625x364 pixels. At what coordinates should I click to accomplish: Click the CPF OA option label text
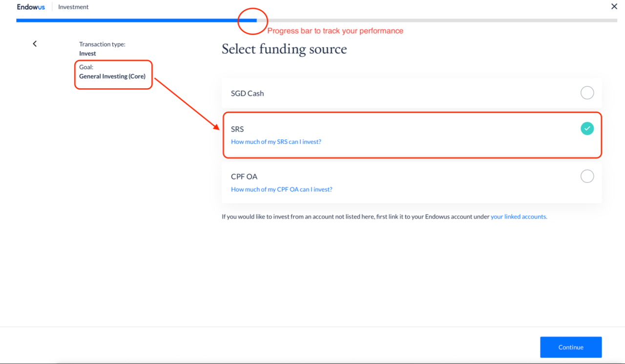tap(244, 177)
